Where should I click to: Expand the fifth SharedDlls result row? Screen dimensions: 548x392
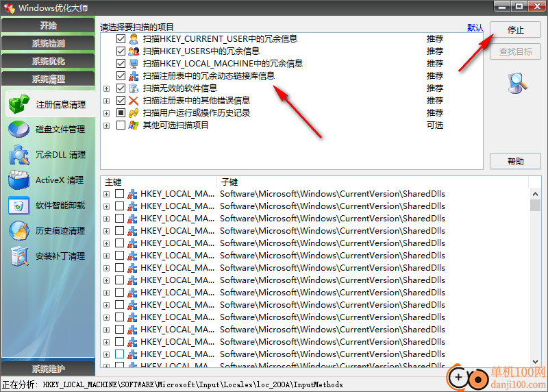pos(107,243)
